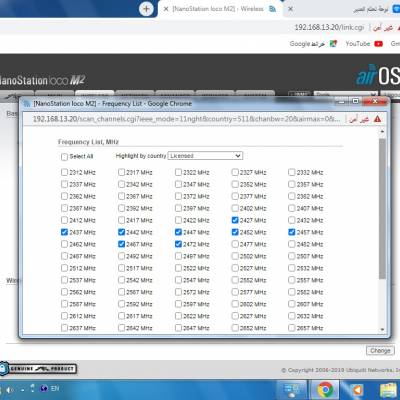Check the 2612 MHz checkbox
Screen dimensions: 400x400
tap(64, 316)
